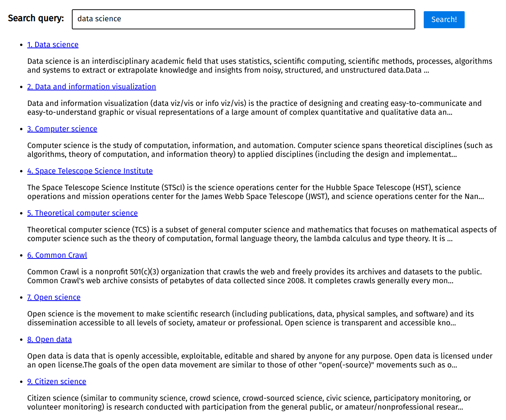506x420 pixels.
Task: Click the snippet beginning 'Computer science is the study'
Action: (260, 150)
